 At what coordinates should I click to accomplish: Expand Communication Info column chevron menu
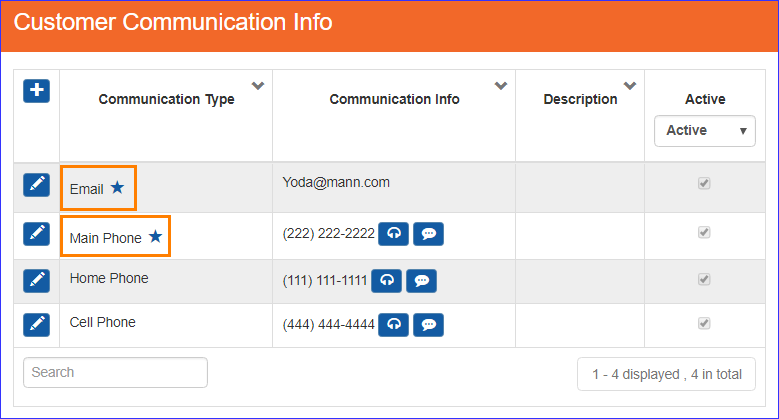(501, 86)
